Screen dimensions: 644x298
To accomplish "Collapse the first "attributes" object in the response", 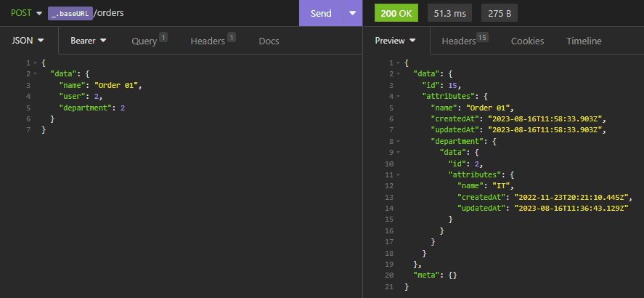I will [x=399, y=97].
